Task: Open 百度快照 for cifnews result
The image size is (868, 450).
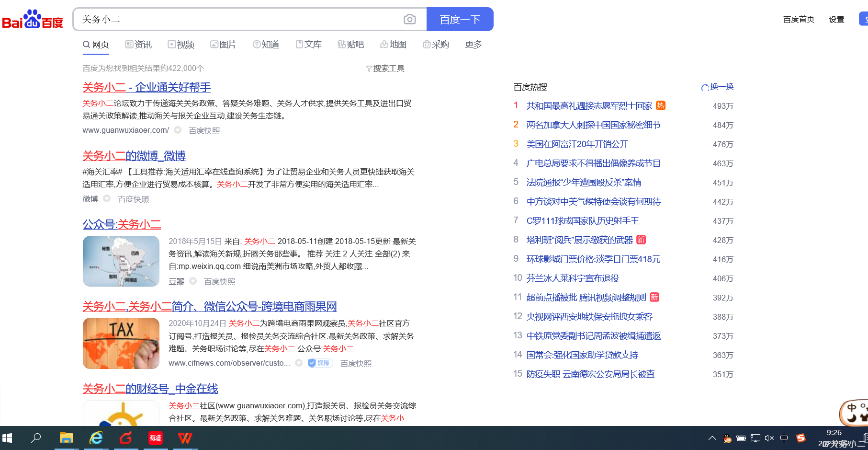Action: (356, 363)
